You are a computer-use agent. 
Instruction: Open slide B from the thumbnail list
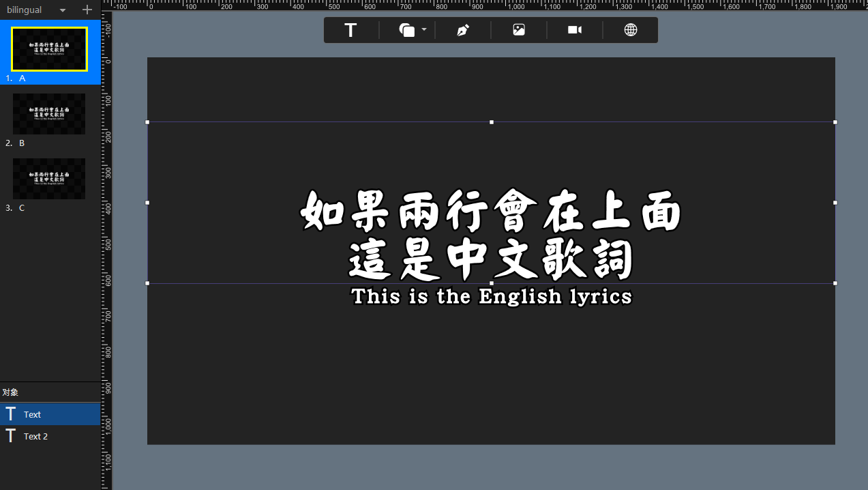[48, 113]
